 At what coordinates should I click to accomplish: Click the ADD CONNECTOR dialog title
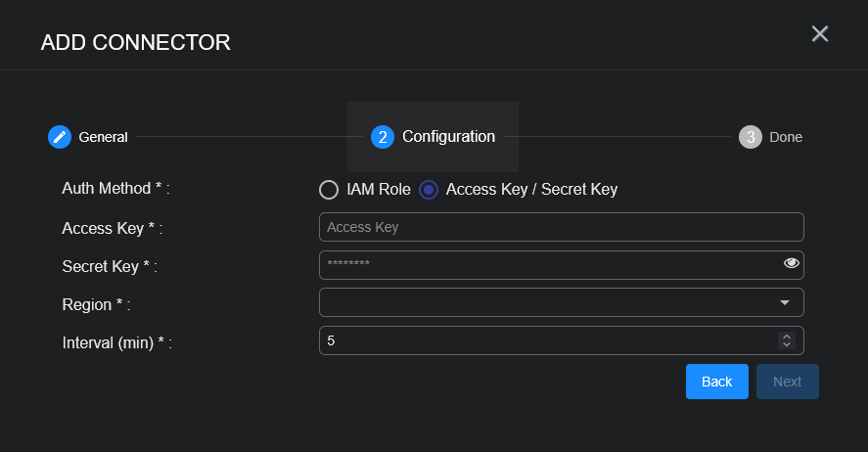pyautogui.click(x=135, y=42)
